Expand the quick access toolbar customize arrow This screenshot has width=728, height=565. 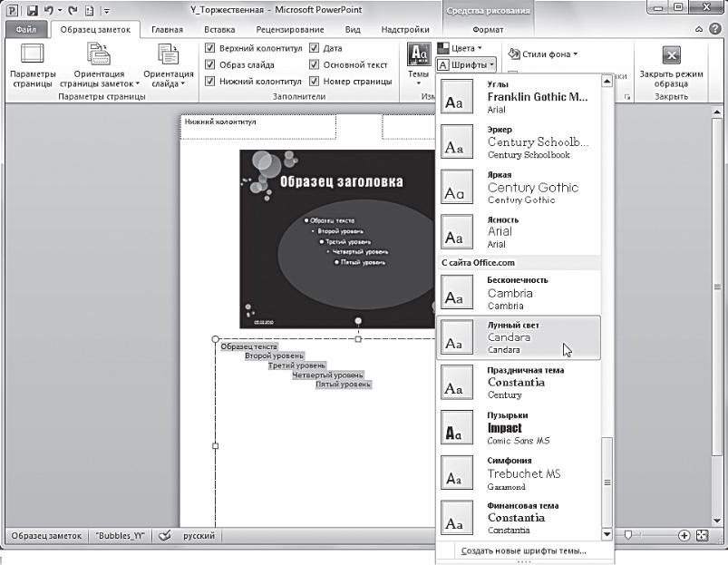click(x=107, y=10)
